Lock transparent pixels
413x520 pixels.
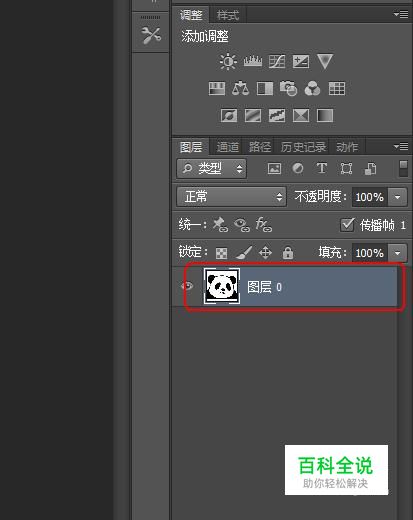pyautogui.click(x=221, y=253)
